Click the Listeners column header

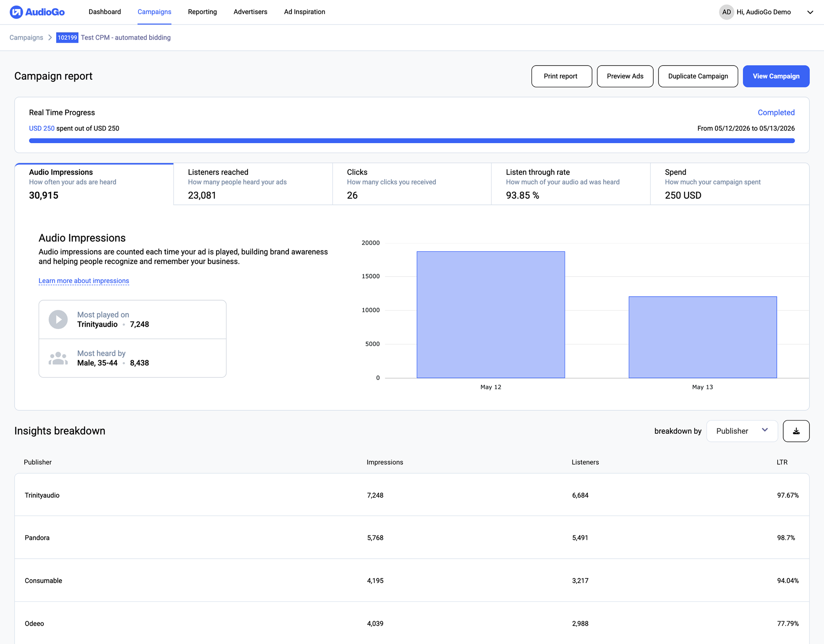click(x=585, y=462)
